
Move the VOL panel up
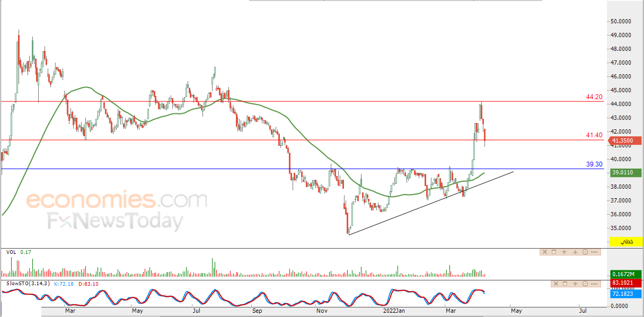coord(564,252)
